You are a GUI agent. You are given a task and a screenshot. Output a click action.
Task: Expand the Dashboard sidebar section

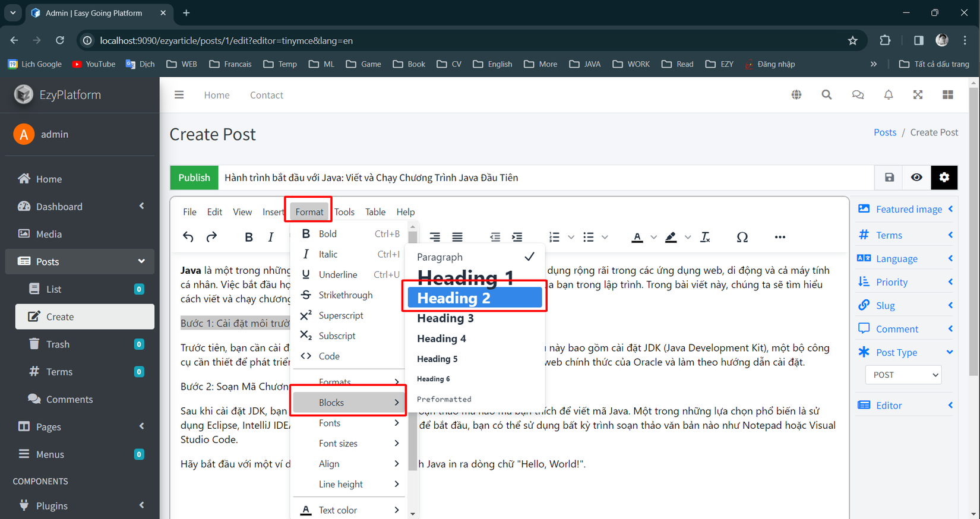tap(80, 207)
